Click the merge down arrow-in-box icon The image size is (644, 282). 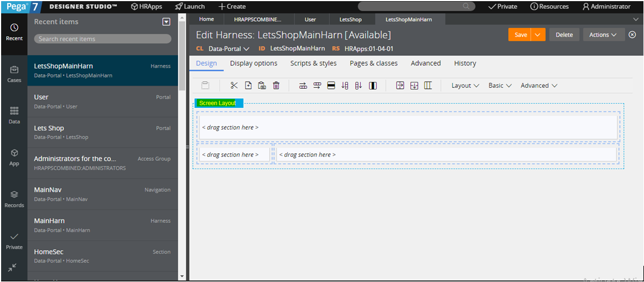414,85
